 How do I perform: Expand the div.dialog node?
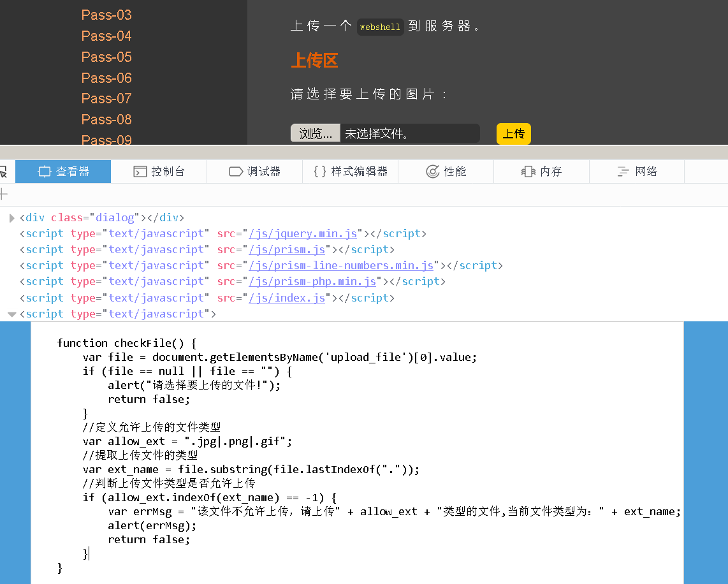pyautogui.click(x=11, y=217)
